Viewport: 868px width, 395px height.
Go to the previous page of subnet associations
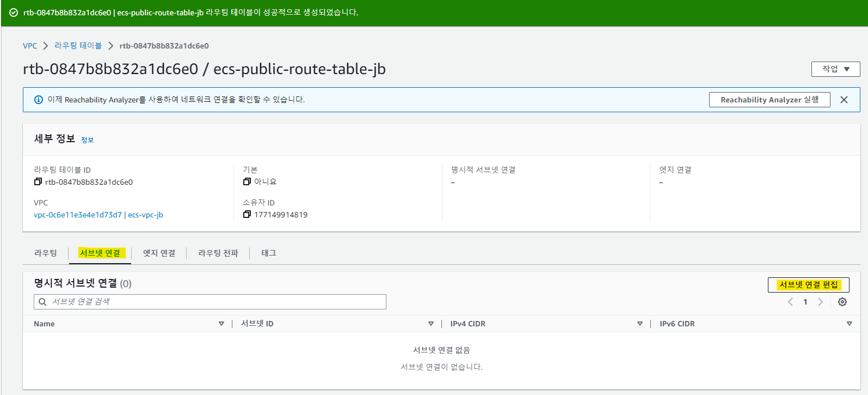click(790, 302)
